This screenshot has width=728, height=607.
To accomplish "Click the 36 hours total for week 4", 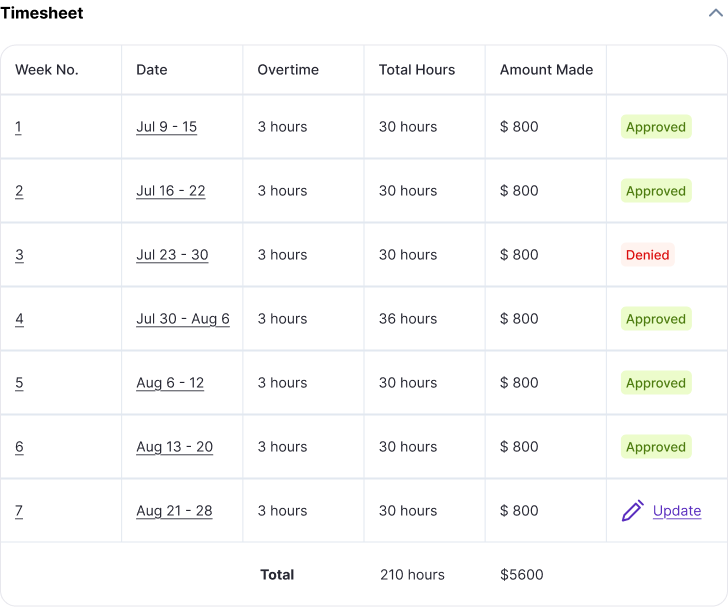I will pyautogui.click(x=408, y=319).
